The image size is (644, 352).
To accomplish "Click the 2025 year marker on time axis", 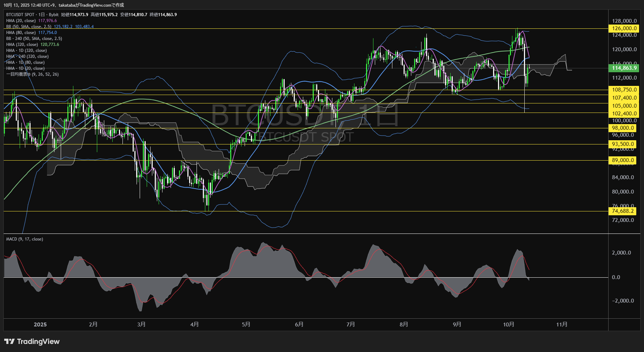I will tap(40, 325).
